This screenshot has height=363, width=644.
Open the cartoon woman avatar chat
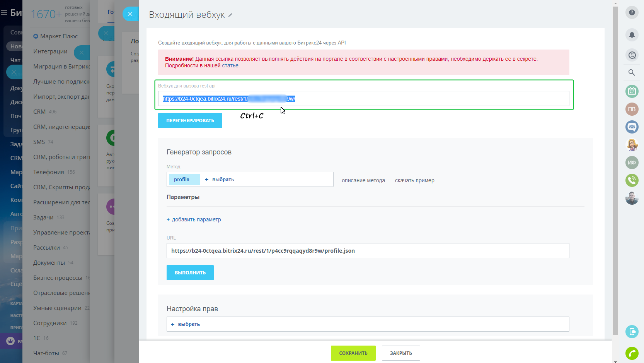point(632,145)
